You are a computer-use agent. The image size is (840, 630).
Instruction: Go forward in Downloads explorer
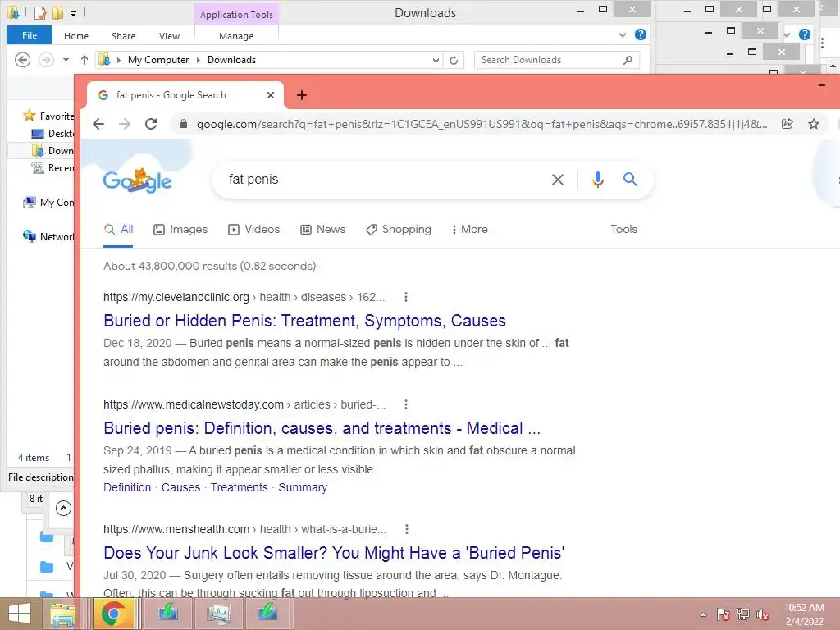(46, 60)
